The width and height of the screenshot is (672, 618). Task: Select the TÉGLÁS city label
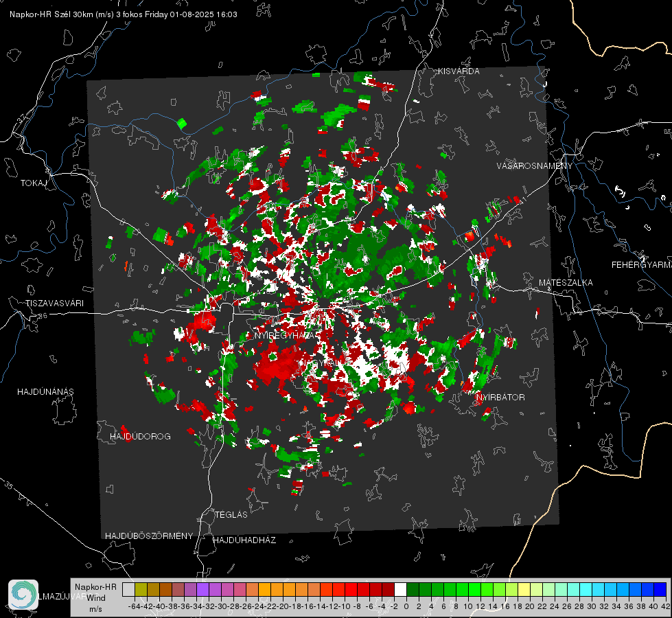[x=231, y=514]
